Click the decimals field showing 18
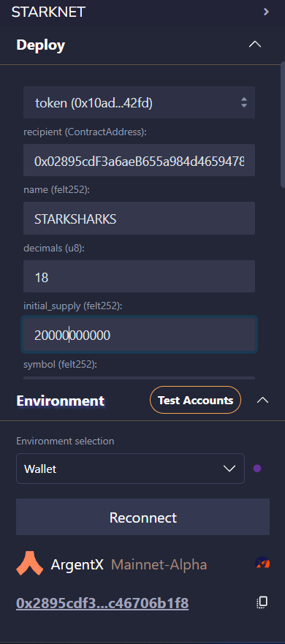The image size is (285, 644). 140,277
